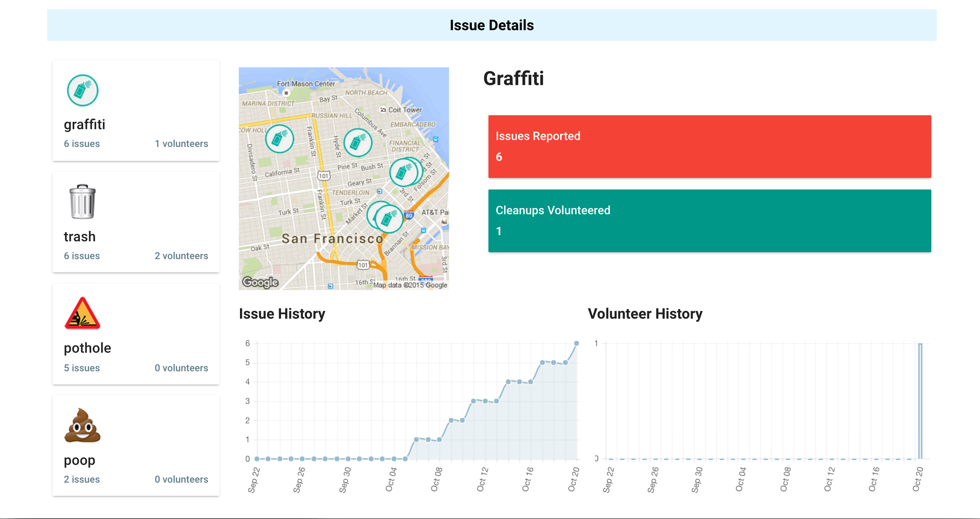This screenshot has height=519, width=980.
Task: Click the graffiti spray can icon in sidebar
Action: (82, 90)
